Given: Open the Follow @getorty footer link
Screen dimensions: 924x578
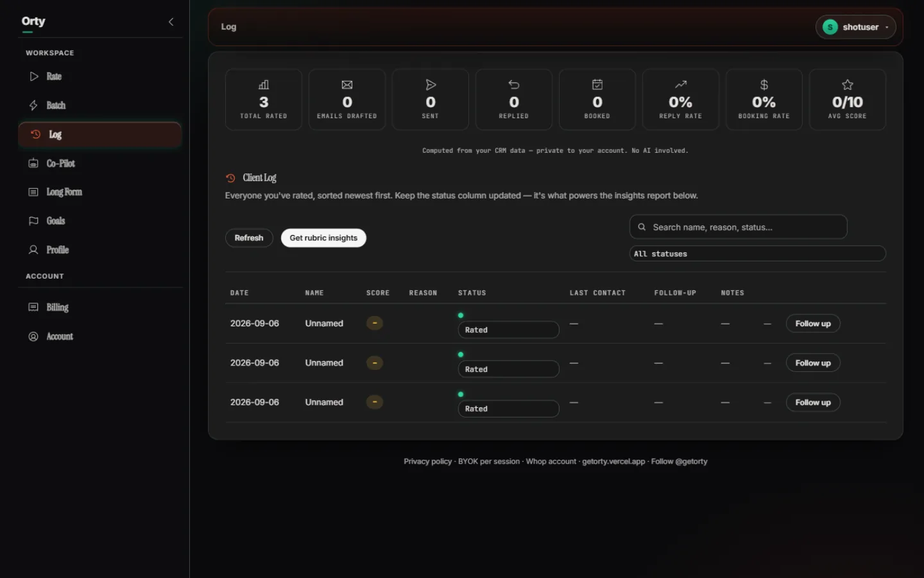Looking at the screenshot, I should coord(679,461).
